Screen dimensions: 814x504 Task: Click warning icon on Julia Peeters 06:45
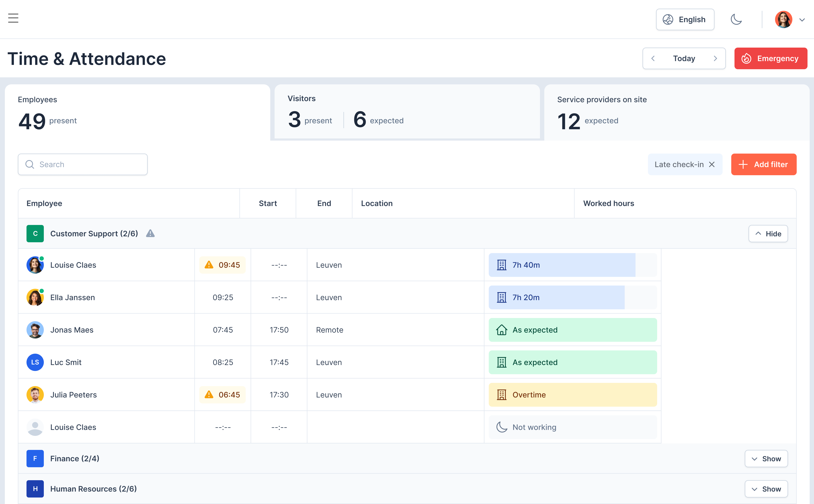(209, 395)
